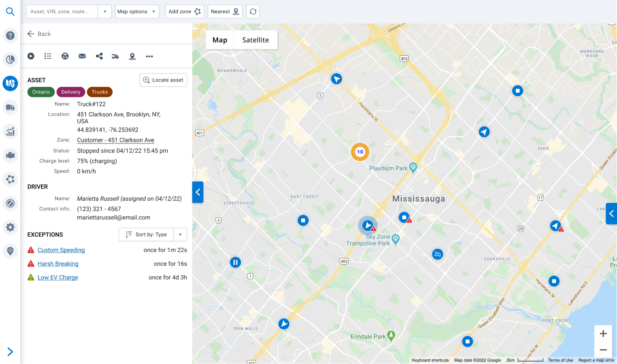Screen dimensions: 617x364
Task: Open the asset search field dropdown arrow
Action: click(x=105, y=11)
